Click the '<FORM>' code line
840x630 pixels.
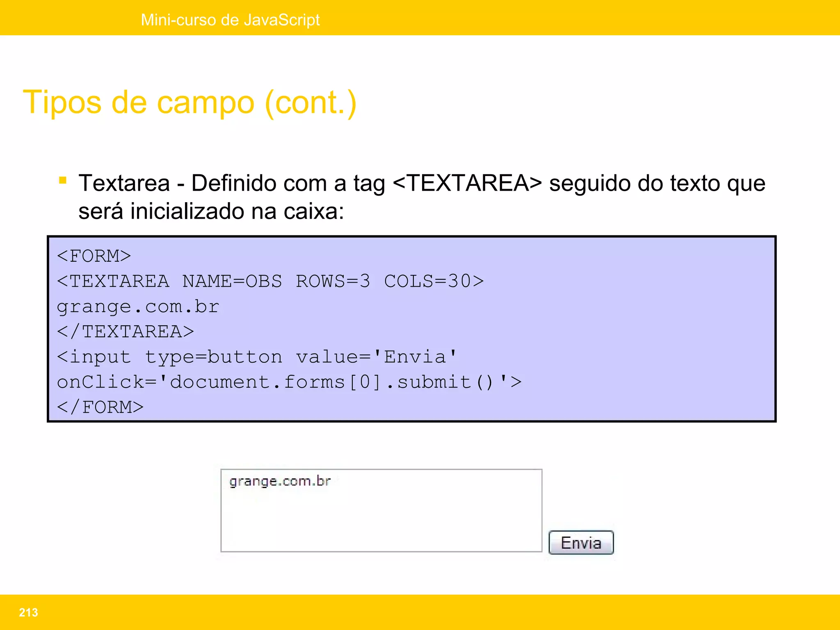[94, 256]
